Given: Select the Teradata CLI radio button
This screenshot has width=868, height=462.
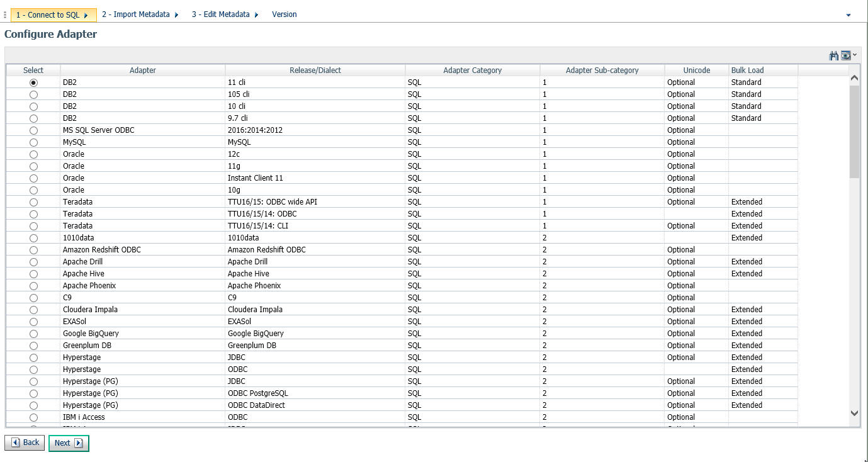Looking at the screenshot, I should (x=33, y=226).
